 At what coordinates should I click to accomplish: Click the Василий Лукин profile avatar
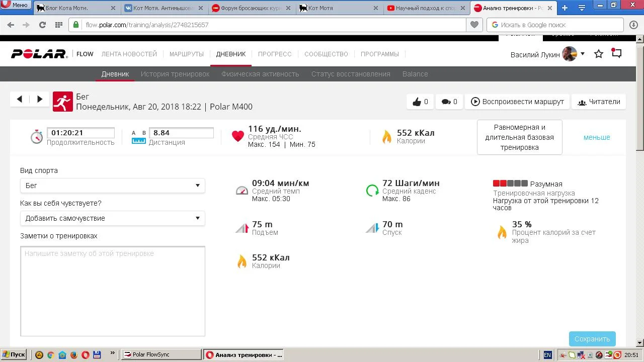[x=570, y=54]
